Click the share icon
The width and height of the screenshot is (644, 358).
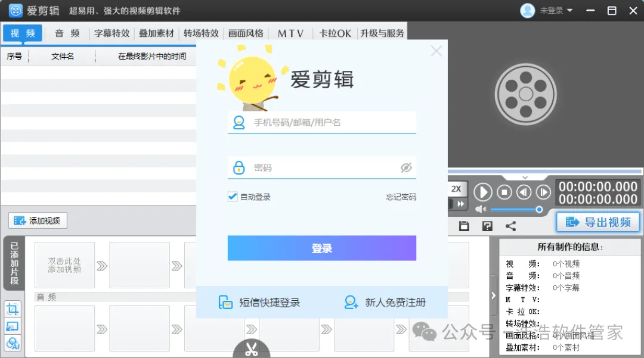coord(510,226)
